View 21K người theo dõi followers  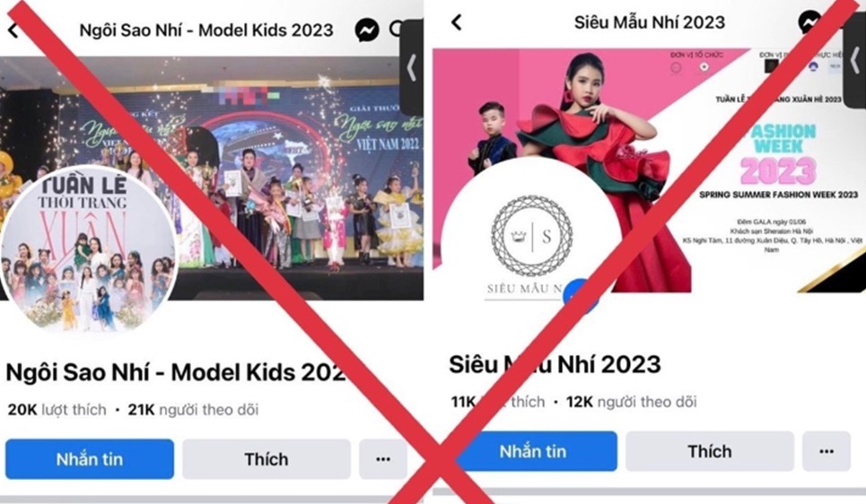(x=193, y=410)
